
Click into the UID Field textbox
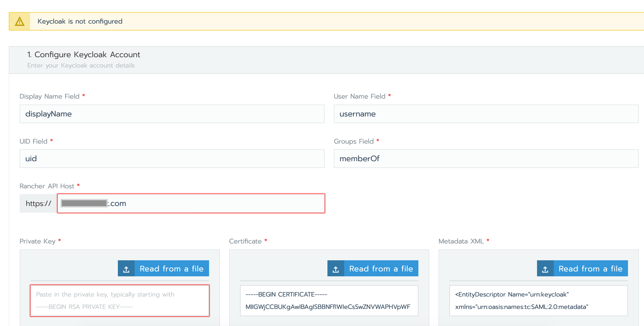click(x=172, y=159)
